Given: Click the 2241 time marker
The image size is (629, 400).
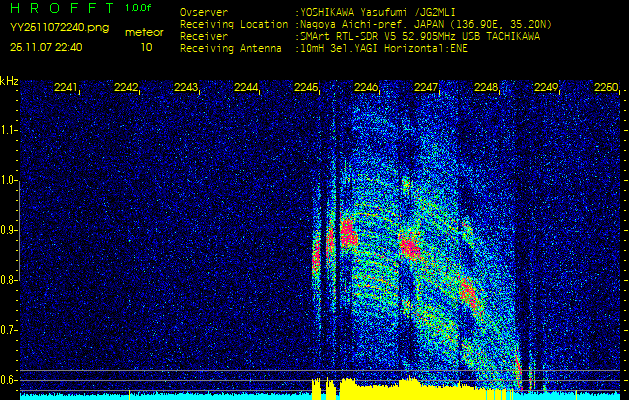Looking at the screenshot, I should click(x=66, y=87).
